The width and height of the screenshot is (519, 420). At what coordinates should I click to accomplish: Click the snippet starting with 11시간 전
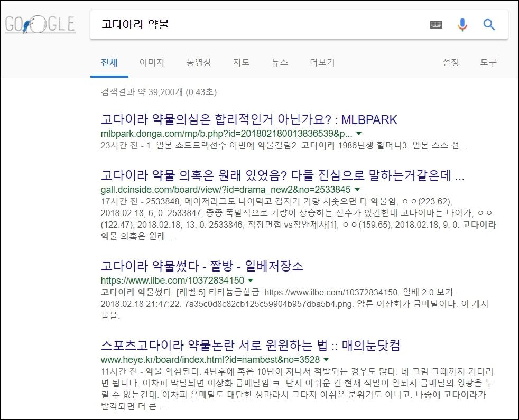click(297, 388)
